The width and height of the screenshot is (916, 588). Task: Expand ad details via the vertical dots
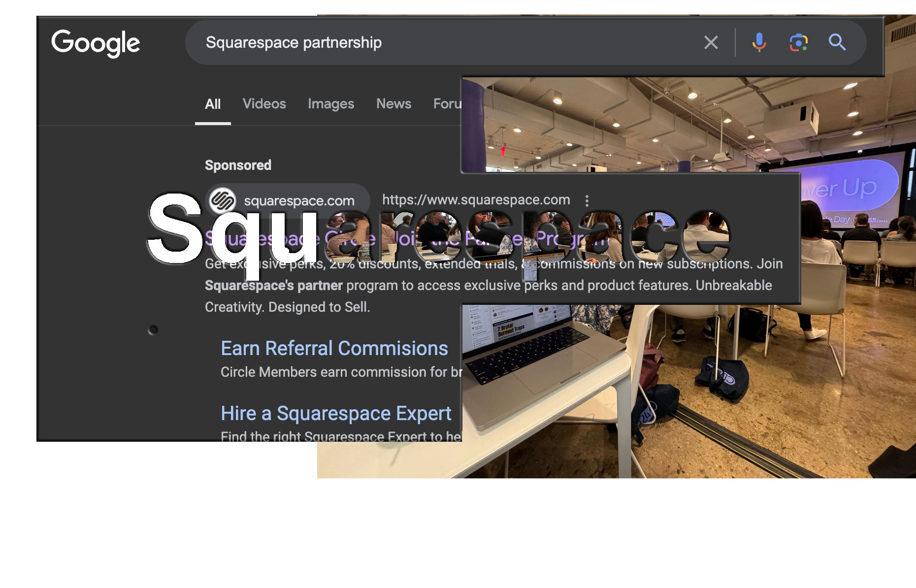pyautogui.click(x=587, y=200)
